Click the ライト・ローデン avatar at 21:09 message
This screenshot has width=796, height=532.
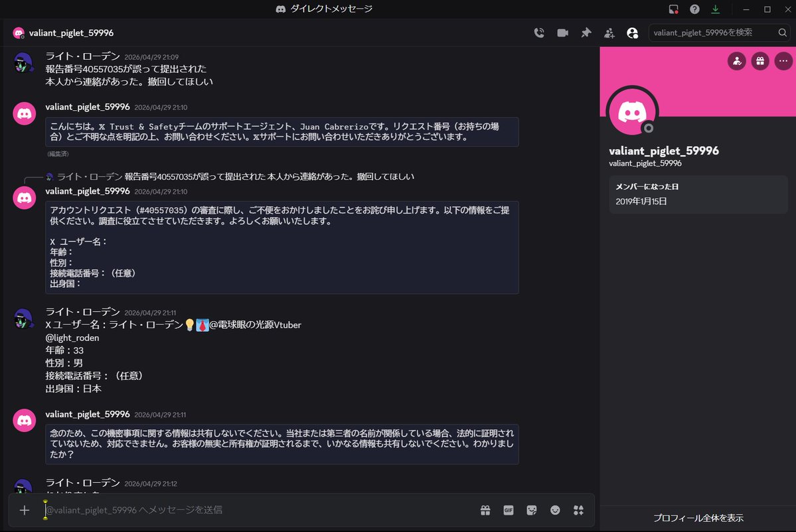pos(24,63)
